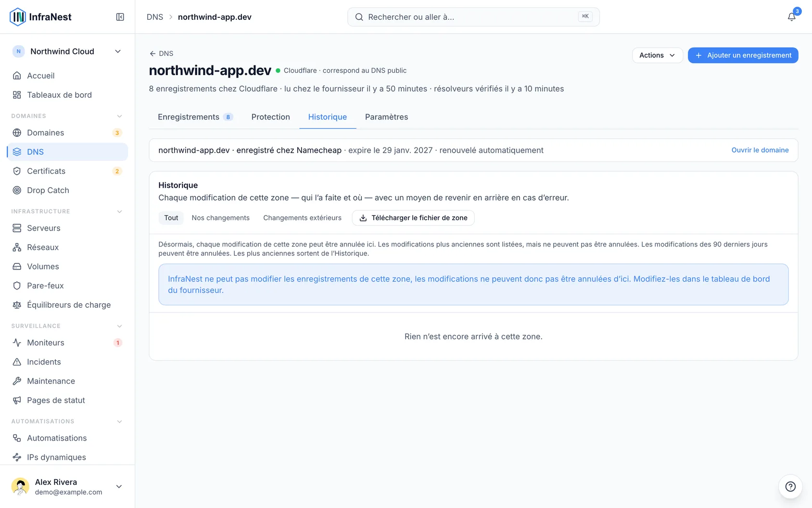Click the Incidents warning triangle icon
Screen dimensions: 812x508
click(17, 362)
